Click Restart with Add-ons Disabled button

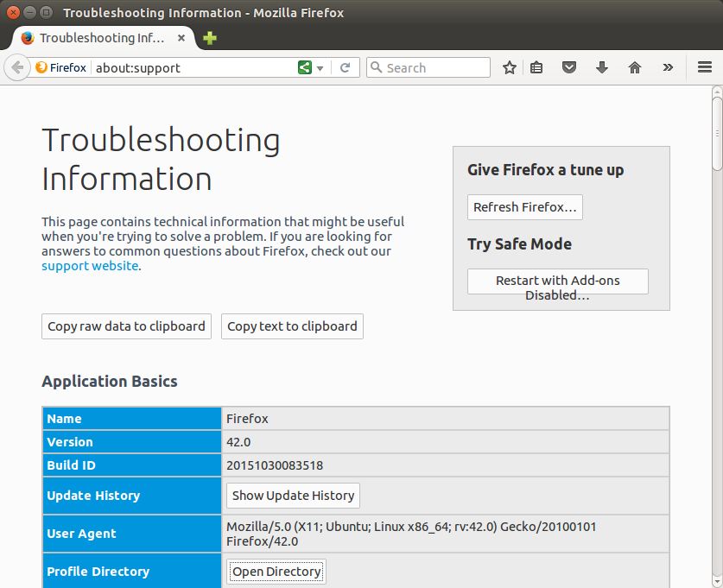pyautogui.click(x=557, y=281)
